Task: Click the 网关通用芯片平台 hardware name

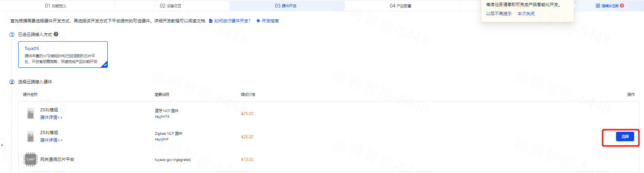Action: (57, 159)
